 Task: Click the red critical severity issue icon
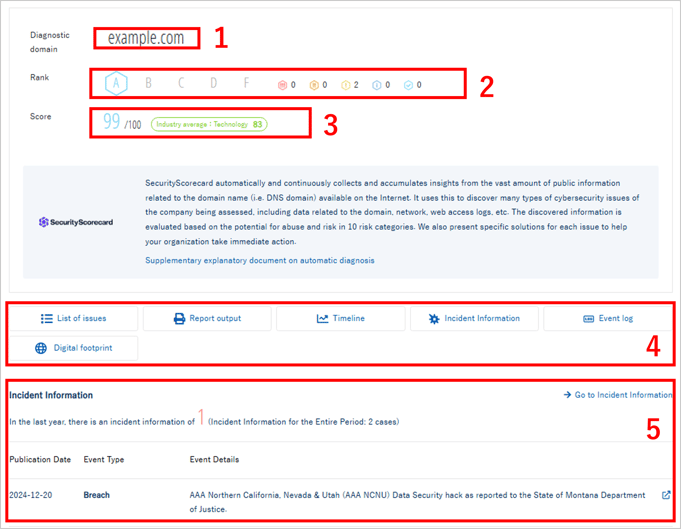(283, 85)
